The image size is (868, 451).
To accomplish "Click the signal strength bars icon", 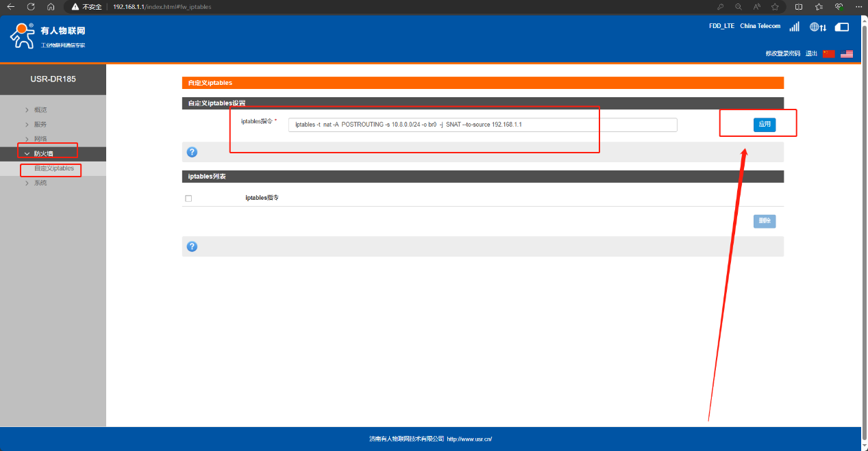I will 794,27.
